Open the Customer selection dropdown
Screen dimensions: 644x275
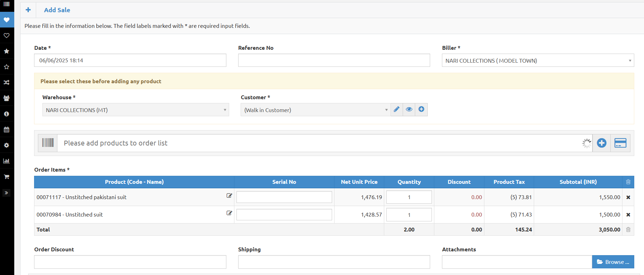[315, 110]
